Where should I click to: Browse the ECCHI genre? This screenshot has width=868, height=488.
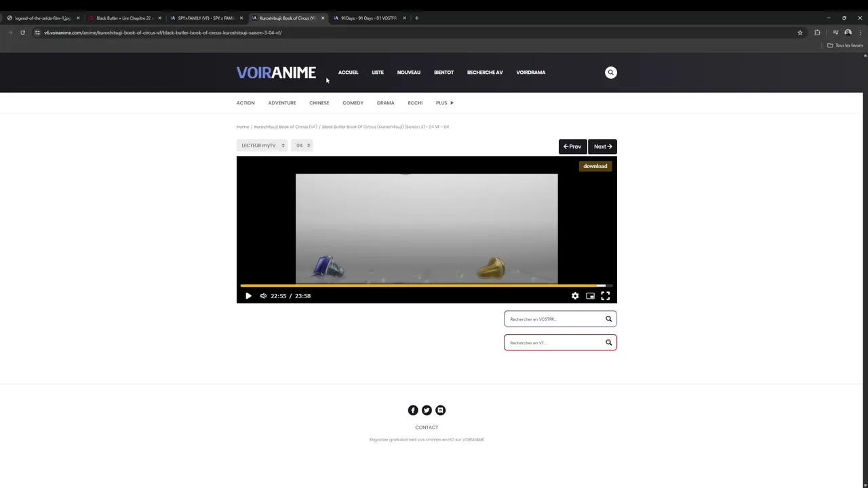(415, 103)
